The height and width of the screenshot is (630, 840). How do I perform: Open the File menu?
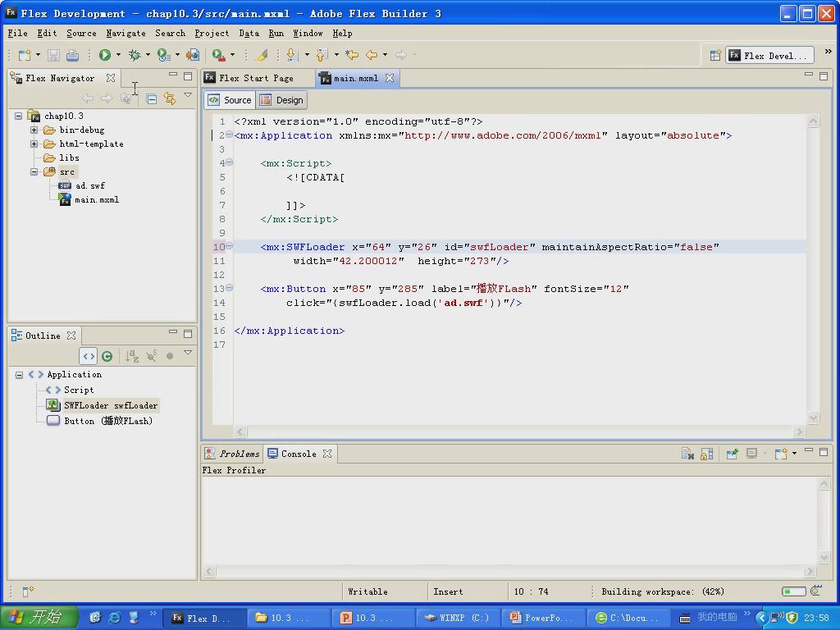coord(18,33)
